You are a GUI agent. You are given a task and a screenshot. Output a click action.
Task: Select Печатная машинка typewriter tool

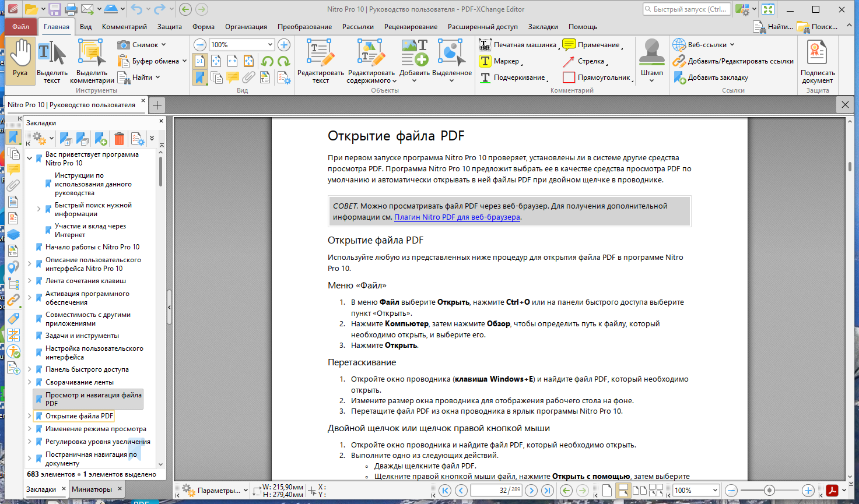pyautogui.click(x=518, y=45)
